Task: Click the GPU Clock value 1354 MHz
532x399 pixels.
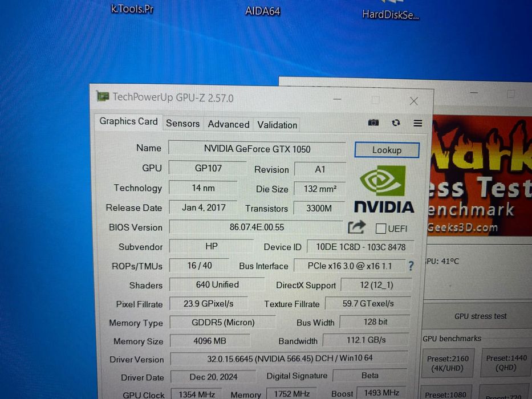Action: [x=197, y=394]
